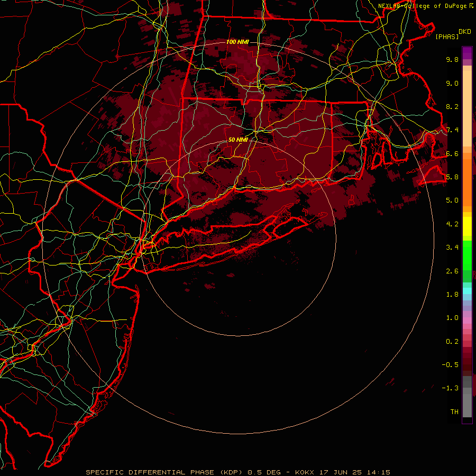Pick the cyan color bar segment
The height and width of the screenshot is (476, 476).
point(467,290)
